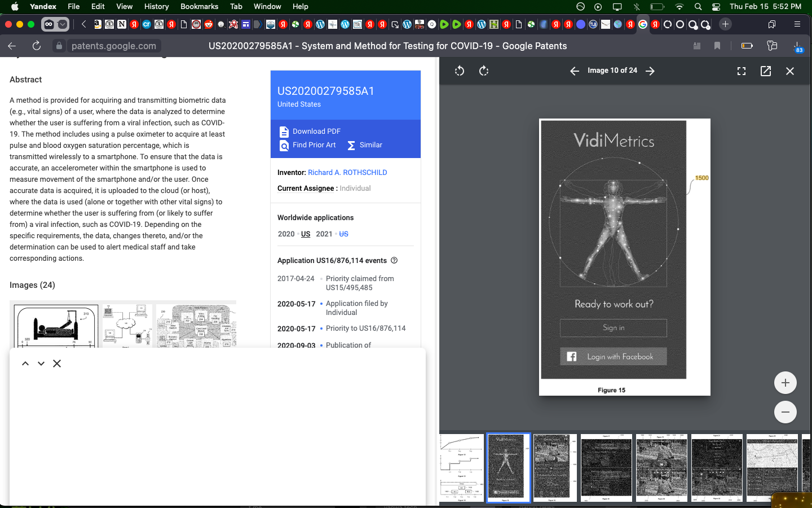This screenshot has width=812, height=508.
Task: Close the bottom search overlay panel
Action: click(57, 364)
